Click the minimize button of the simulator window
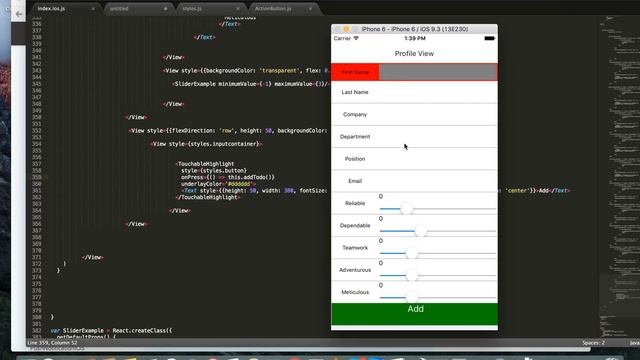This screenshot has height=360, width=640. coord(346,29)
